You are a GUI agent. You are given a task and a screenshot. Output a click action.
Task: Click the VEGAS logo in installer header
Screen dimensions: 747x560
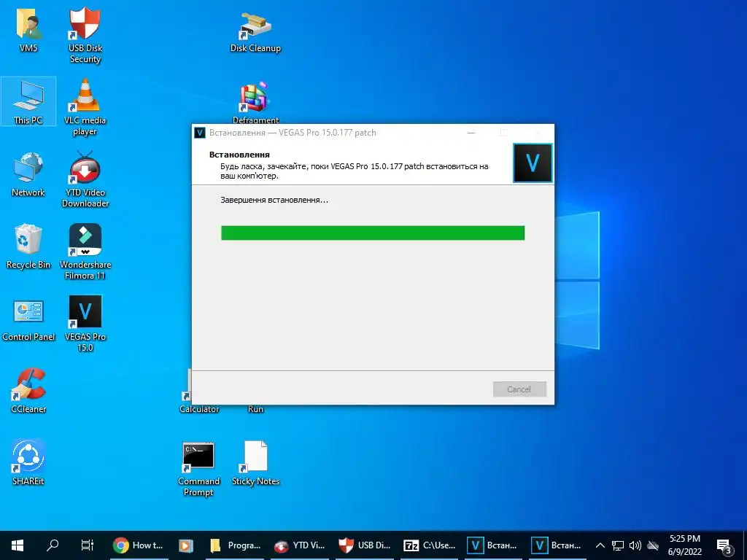[x=533, y=163]
